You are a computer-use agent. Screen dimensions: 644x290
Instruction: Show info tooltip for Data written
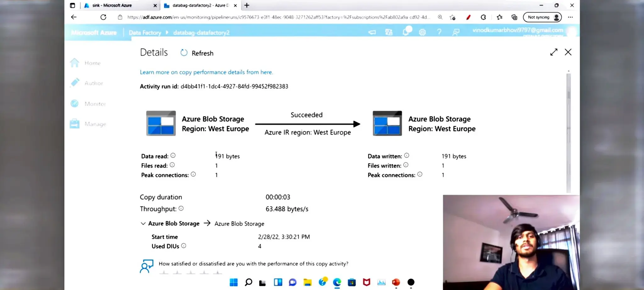pyautogui.click(x=407, y=155)
